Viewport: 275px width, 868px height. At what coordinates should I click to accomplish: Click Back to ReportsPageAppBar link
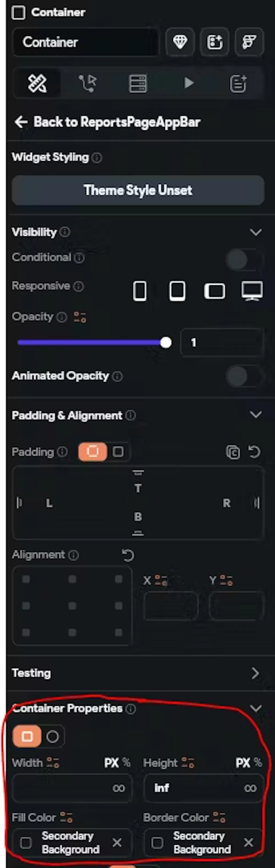click(x=107, y=122)
